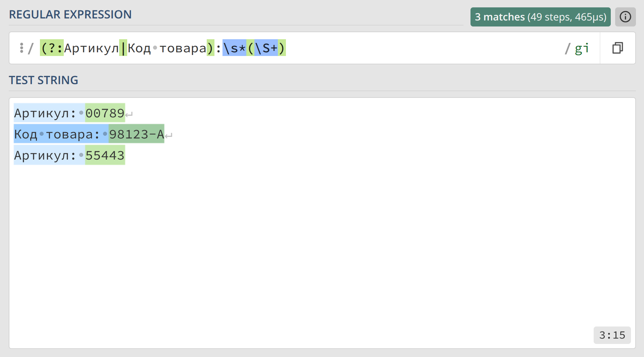The width and height of the screenshot is (644, 357).
Task: Copy the regular expression to clipboard
Action: [617, 48]
